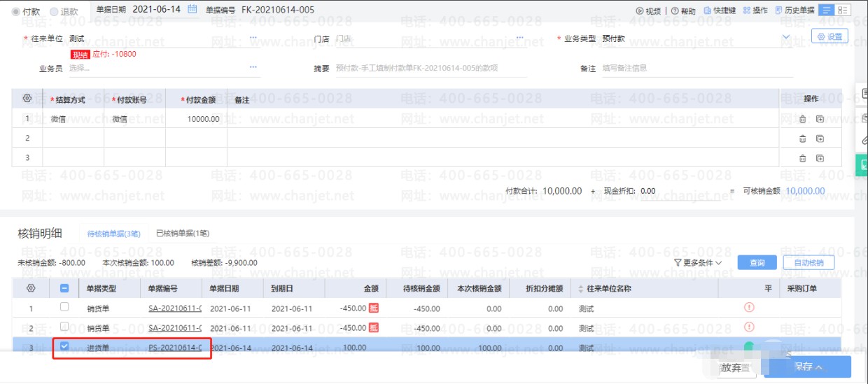Click row 1 red 抵 badge
This screenshot has height=384, width=868.
click(374, 308)
